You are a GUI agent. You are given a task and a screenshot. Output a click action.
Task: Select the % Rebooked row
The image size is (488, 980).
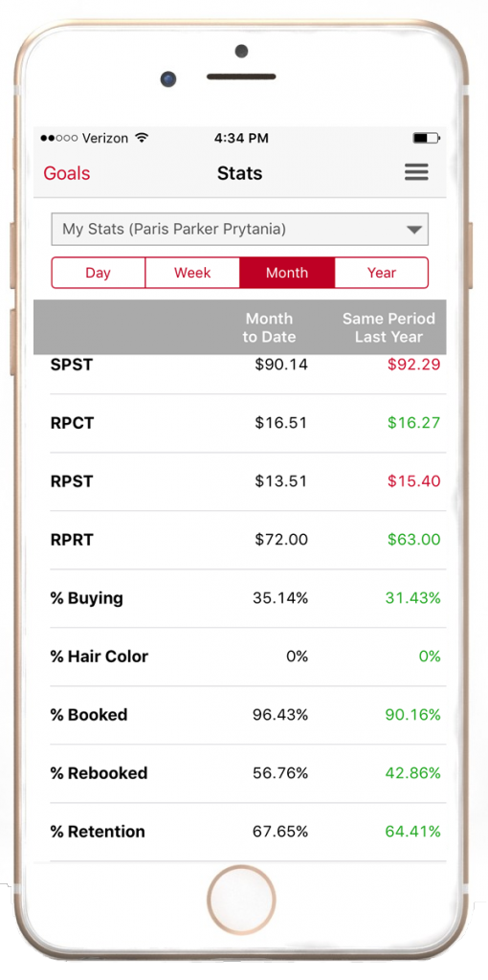click(248, 773)
